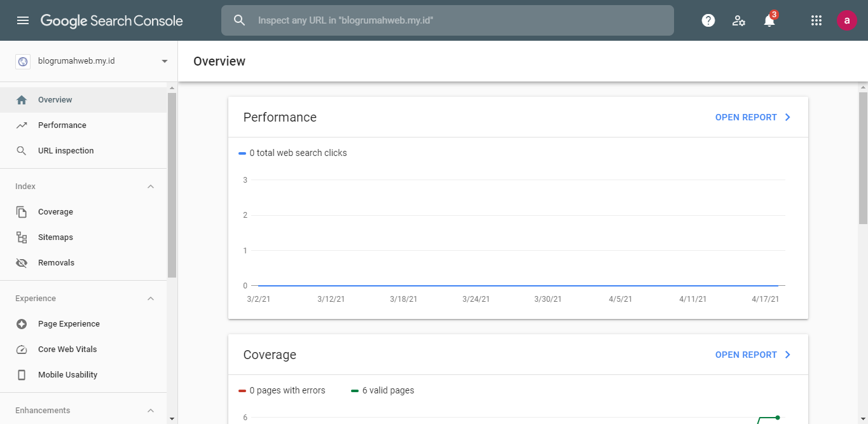Click the property globe favicon
The height and width of the screenshot is (424, 868).
click(x=23, y=61)
